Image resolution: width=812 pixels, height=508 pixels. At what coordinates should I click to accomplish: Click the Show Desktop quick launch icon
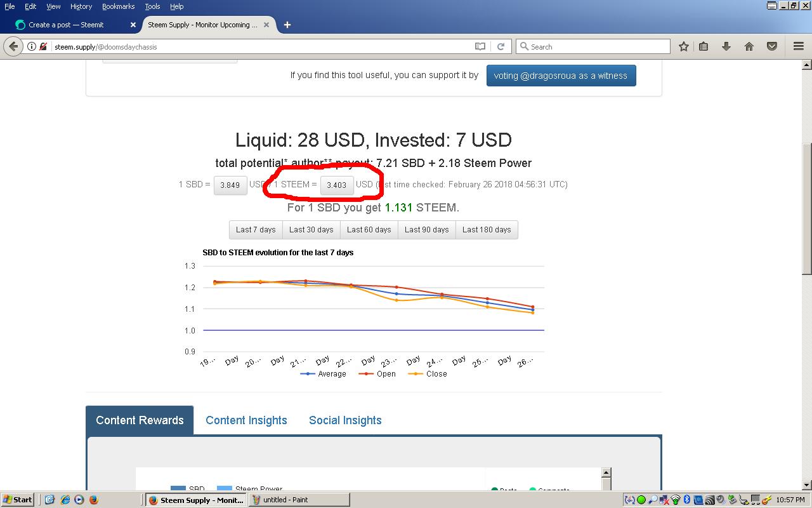click(x=49, y=500)
